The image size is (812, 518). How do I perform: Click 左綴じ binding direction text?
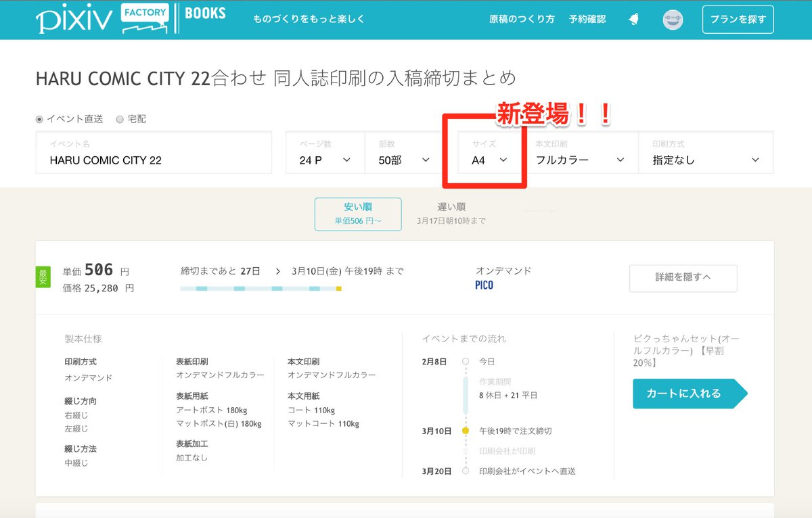coord(76,429)
